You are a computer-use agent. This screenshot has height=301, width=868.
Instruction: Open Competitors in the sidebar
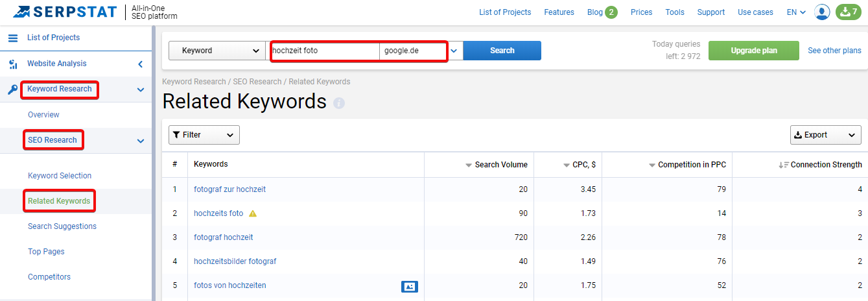[x=49, y=277]
